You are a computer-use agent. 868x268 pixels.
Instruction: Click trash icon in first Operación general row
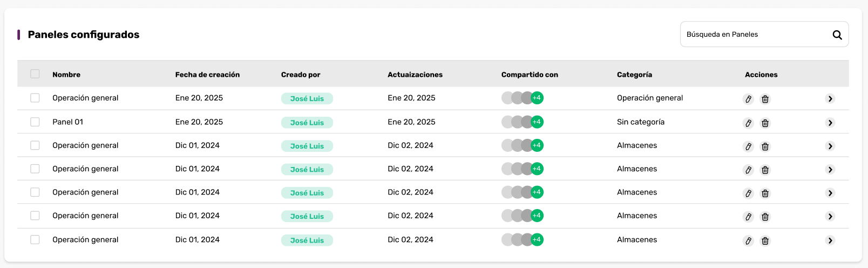point(765,99)
